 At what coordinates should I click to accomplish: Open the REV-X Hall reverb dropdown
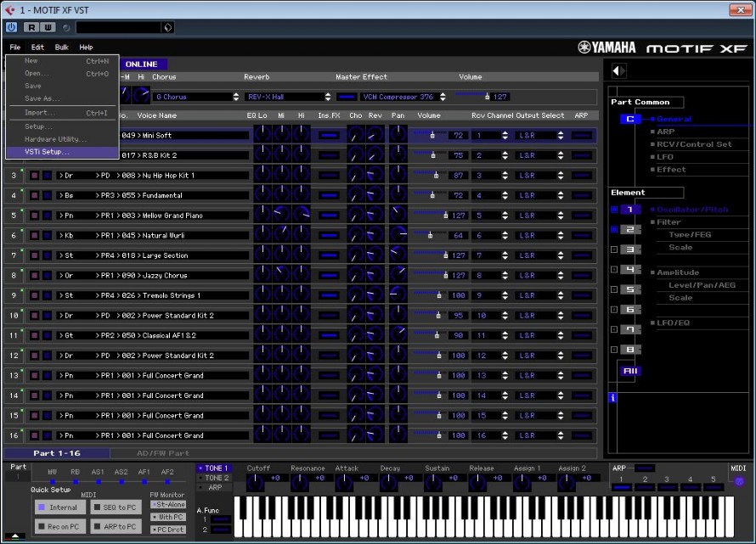pyautogui.click(x=288, y=97)
